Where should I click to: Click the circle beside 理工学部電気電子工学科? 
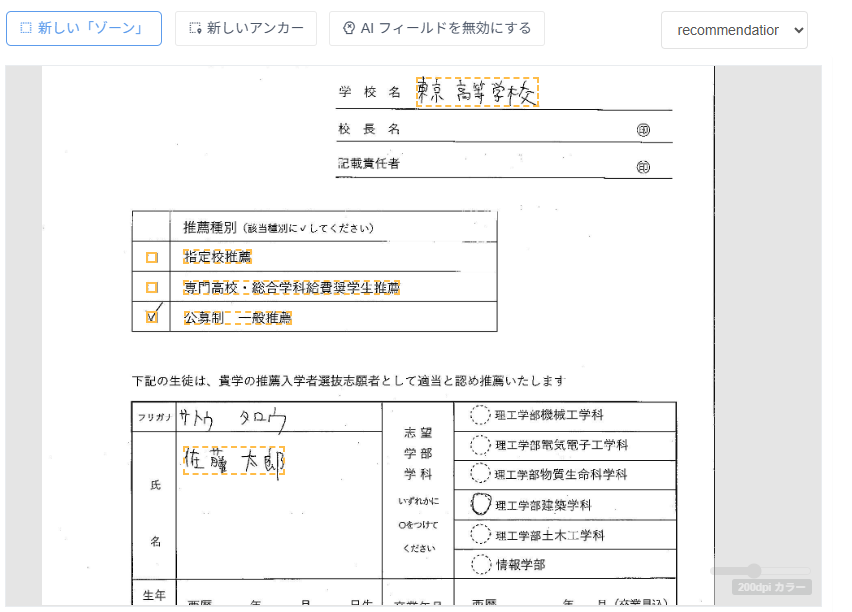480,445
